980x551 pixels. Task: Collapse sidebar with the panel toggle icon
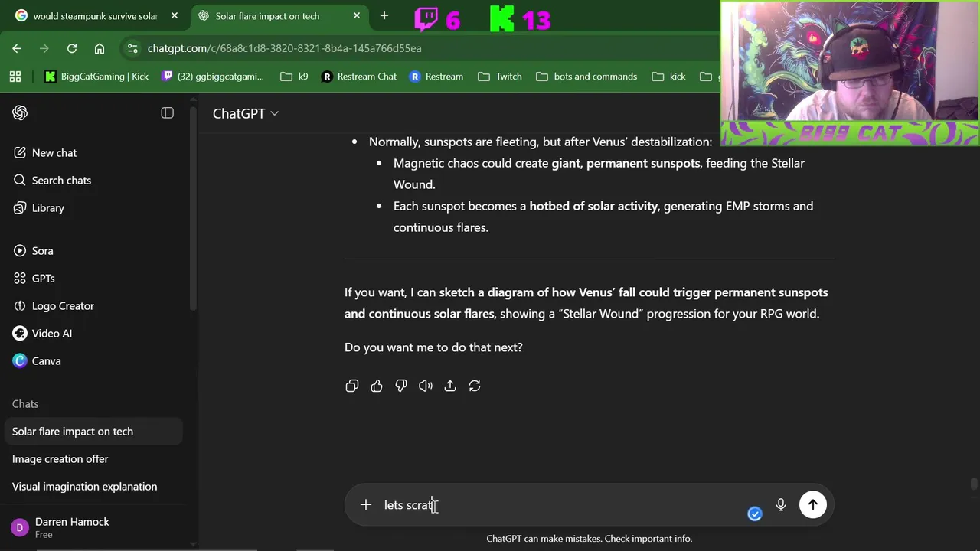pos(167,113)
